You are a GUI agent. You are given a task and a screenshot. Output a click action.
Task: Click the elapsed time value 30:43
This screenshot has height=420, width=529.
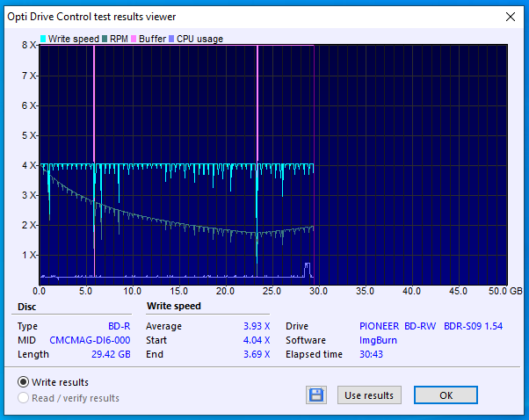click(x=371, y=354)
